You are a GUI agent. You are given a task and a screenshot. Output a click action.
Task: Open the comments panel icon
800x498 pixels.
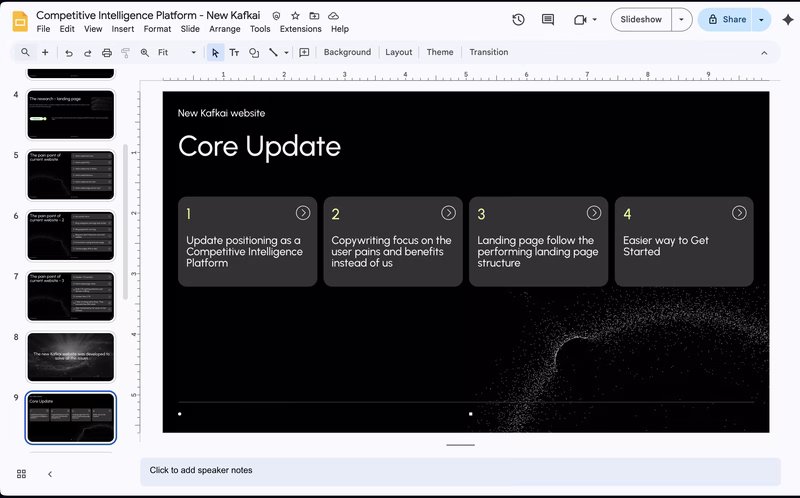click(x=548, y=19)
